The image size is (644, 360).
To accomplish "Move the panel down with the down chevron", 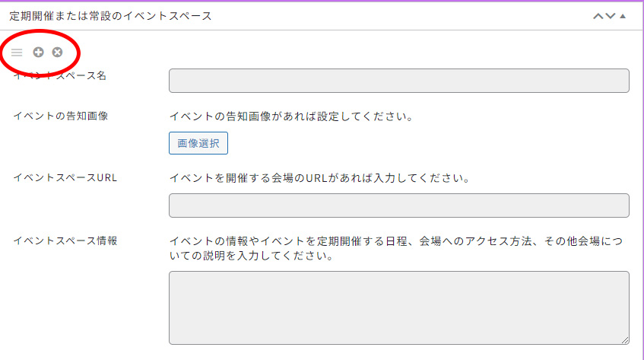I will pyautogui.click(x=610, y=16).
